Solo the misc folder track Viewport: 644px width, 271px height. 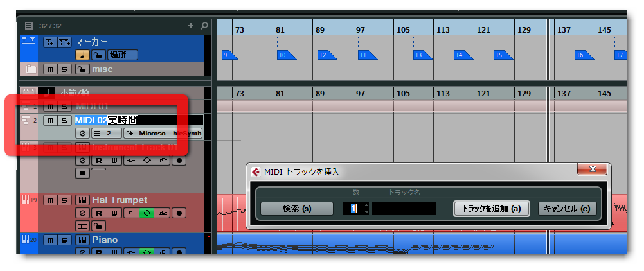64,69
